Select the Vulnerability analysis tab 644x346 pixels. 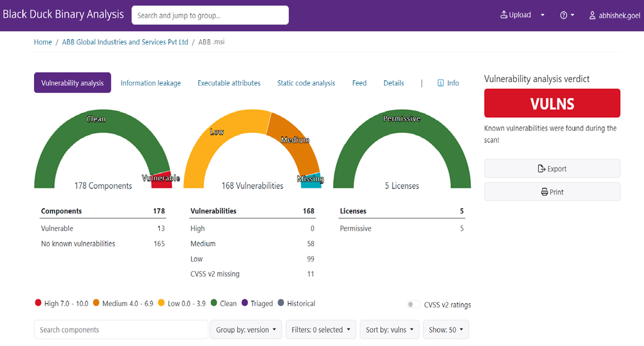click(72, 83)
